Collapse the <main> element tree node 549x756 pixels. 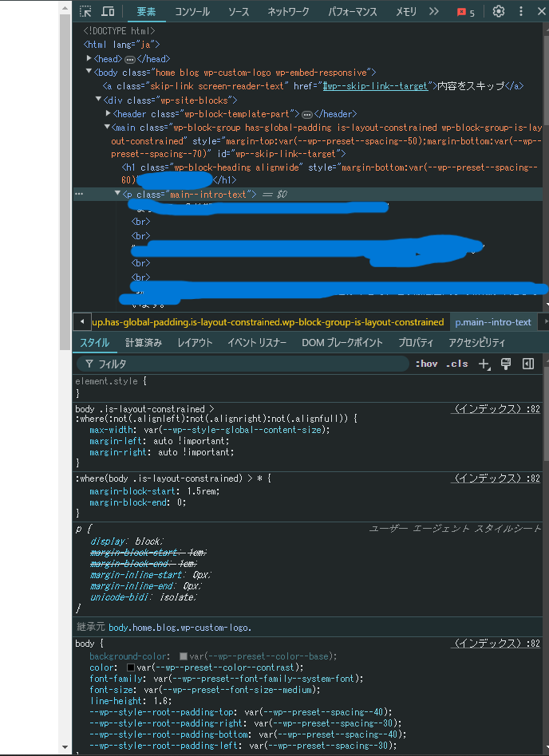point(107,127)
